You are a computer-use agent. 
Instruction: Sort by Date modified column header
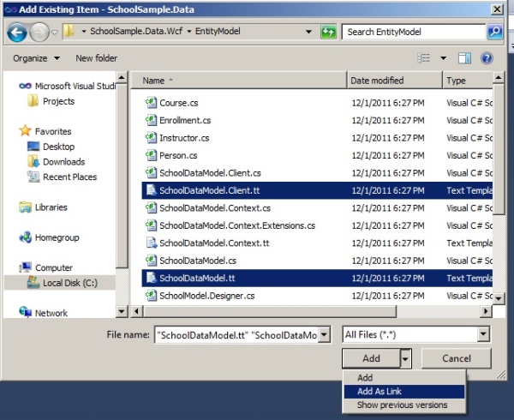pyautogui.click(x=395, y=81)
